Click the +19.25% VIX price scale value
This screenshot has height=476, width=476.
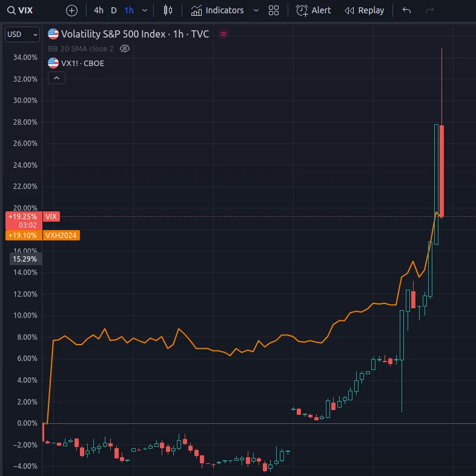click(x=22, y=216)
